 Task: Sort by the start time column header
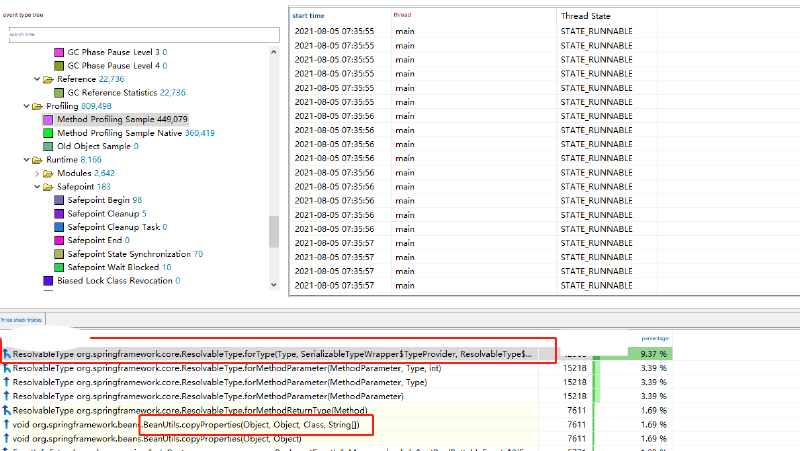pyautogui.click(x=310, y=16)
